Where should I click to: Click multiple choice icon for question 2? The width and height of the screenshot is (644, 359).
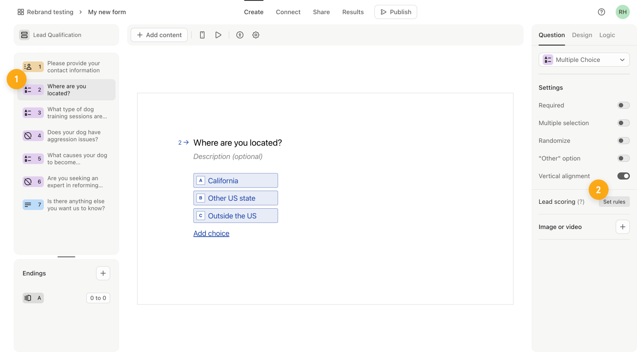(x=33, y=90)
